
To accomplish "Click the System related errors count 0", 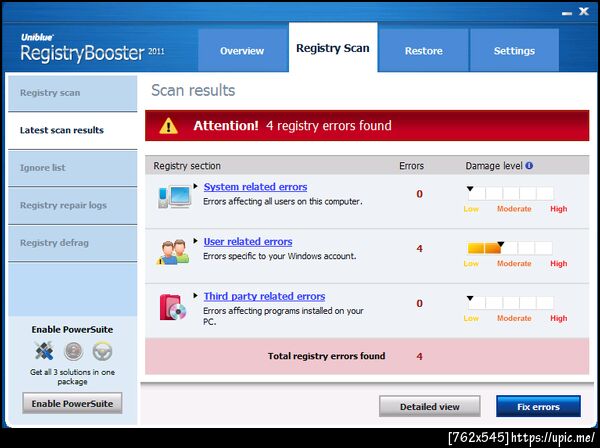I will coord(419,194).
